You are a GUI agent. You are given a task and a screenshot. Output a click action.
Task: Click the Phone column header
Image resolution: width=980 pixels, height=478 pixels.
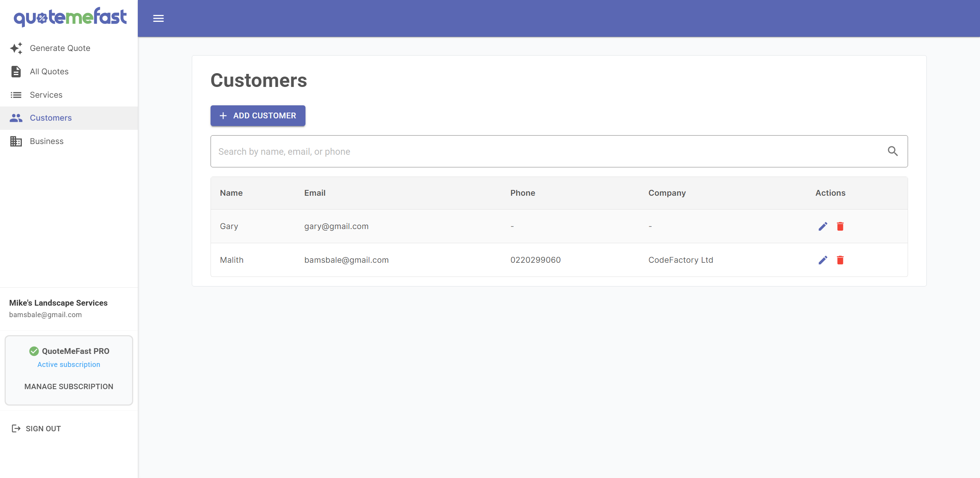[523, 193]
